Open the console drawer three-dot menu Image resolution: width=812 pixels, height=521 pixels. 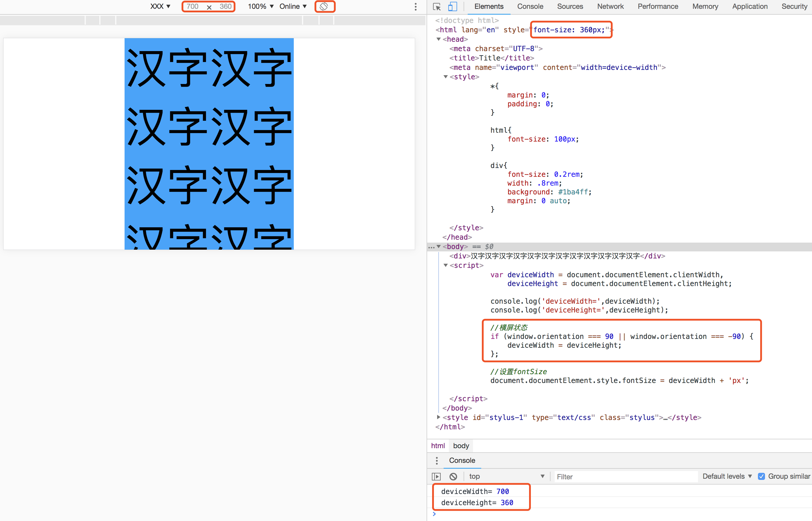(x=437, y=461)
